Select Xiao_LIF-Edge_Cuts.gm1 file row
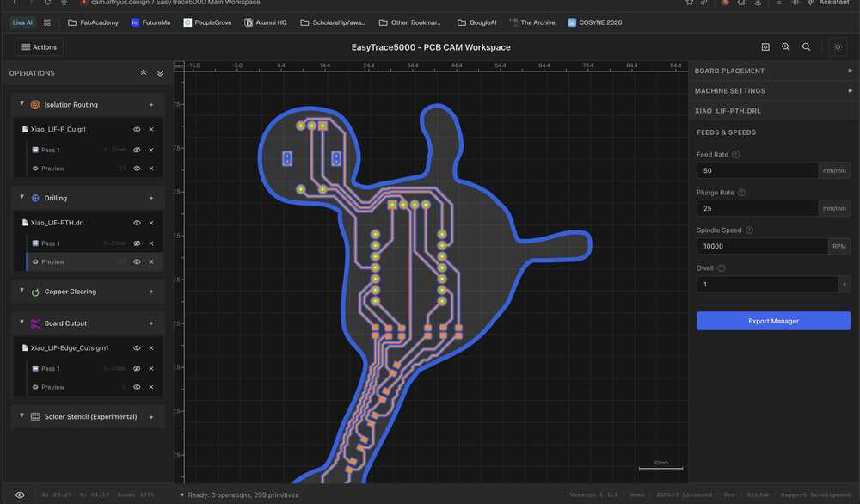The image size is (860, 504). coord(88,347)
